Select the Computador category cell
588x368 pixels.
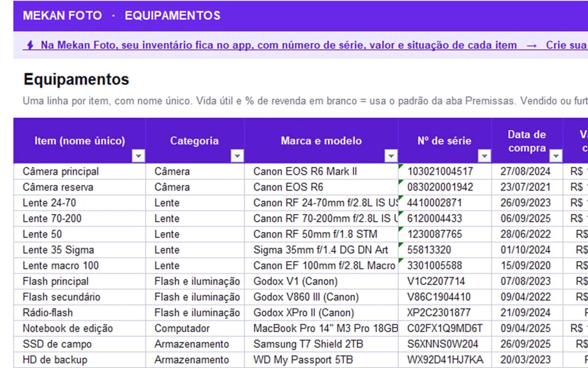(x=195, y=328)
